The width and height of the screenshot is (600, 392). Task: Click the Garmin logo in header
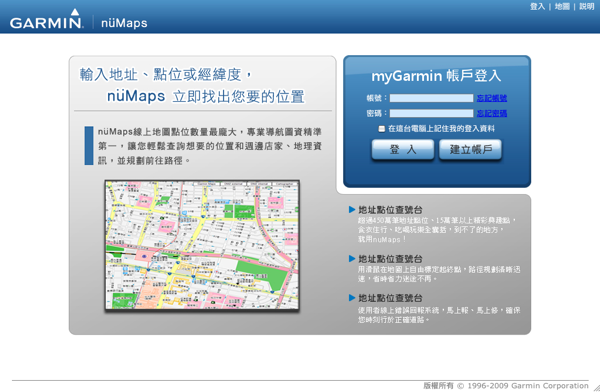pos(46,19)
